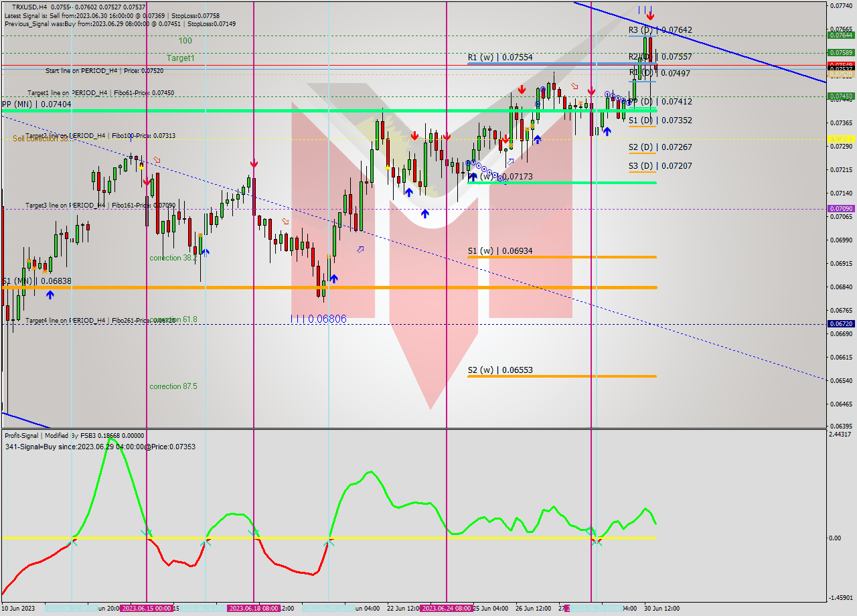This screenshot has height=616, width=857.
Task: Click the blue buy arrow beside the 0.06806 label
Action: pyautogui.click(x=333, y=278)
